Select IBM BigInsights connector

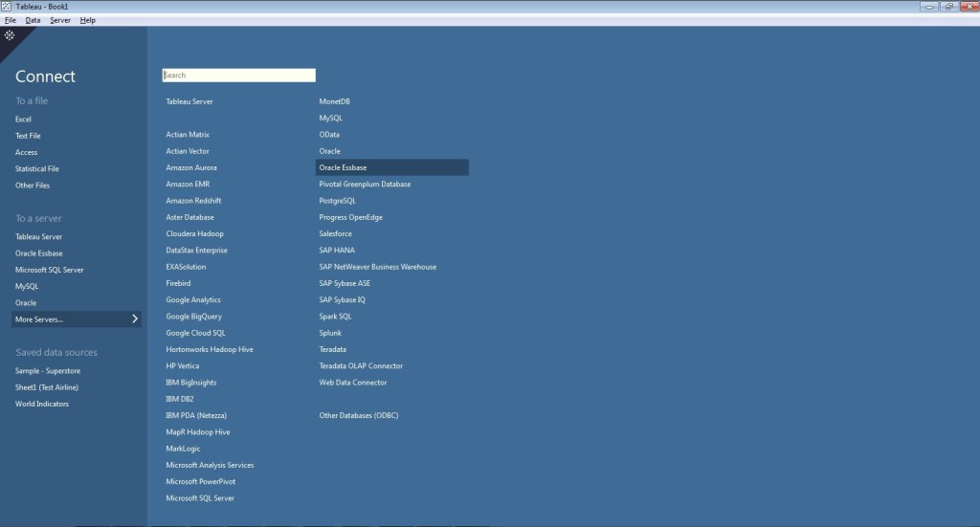tap(190, 383)
